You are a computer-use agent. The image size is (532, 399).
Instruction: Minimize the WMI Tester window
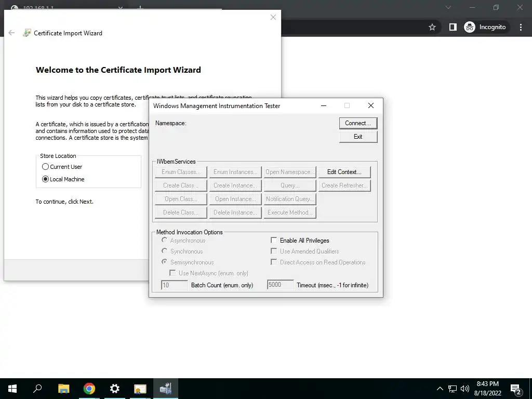coord(324,106)
